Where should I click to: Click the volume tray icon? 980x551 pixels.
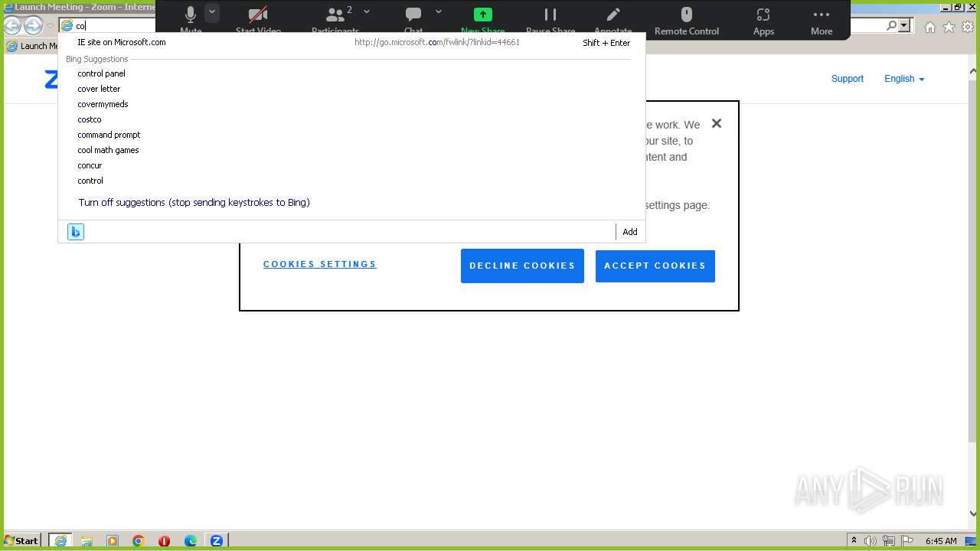pyautogui.click(x=871, y=541)
